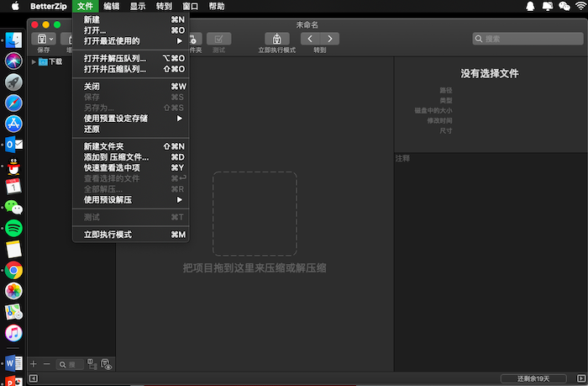Toggle the sidebar preview eye icon
This screenshot has width=588, height=386.
[107, 364]
